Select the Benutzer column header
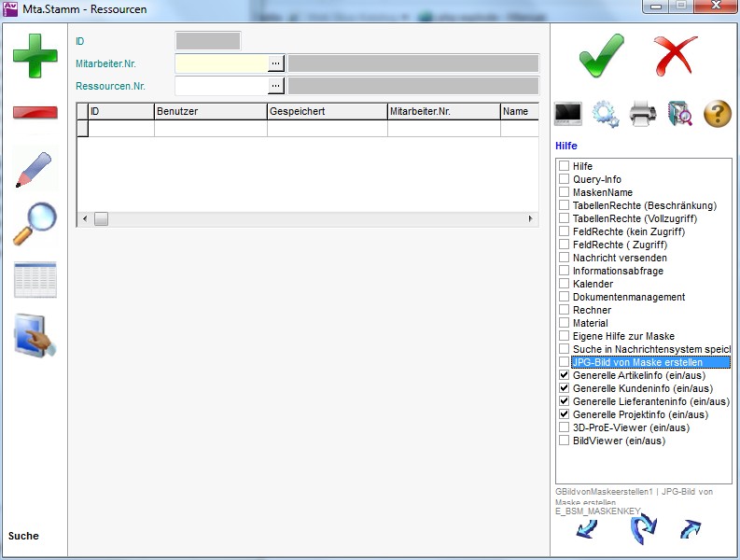The width and height of the screenshot is (740, 560). [210, 111]
